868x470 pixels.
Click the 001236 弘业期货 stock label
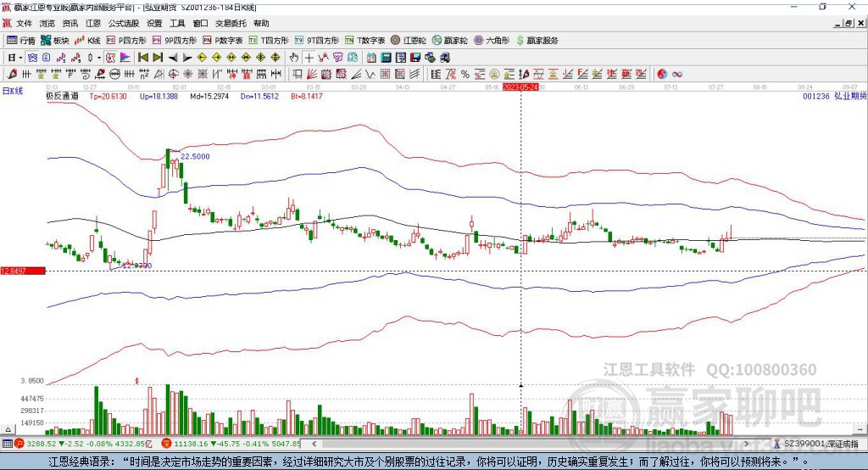[835, 97]
